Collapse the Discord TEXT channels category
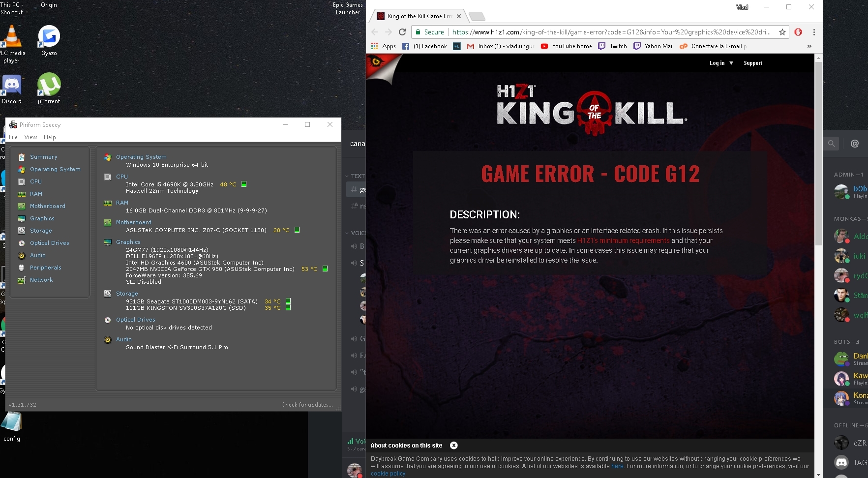 click(355, 176)
